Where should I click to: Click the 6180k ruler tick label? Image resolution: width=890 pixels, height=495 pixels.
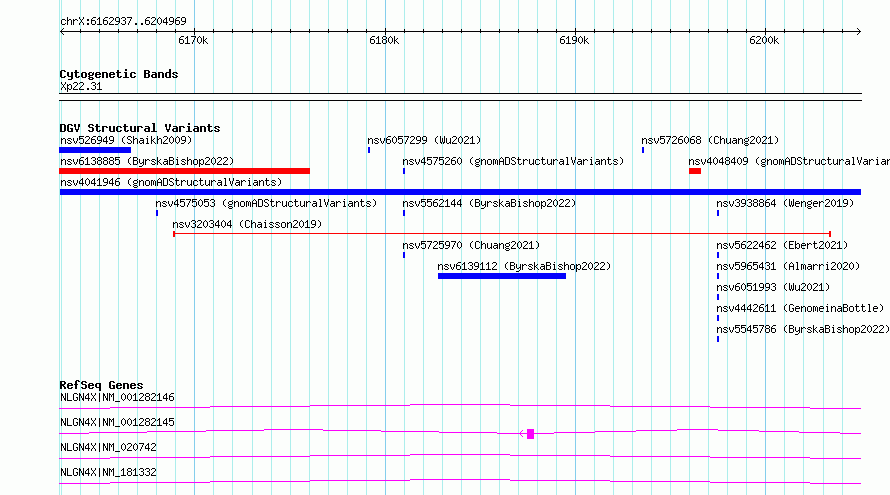tap(384, 40)
